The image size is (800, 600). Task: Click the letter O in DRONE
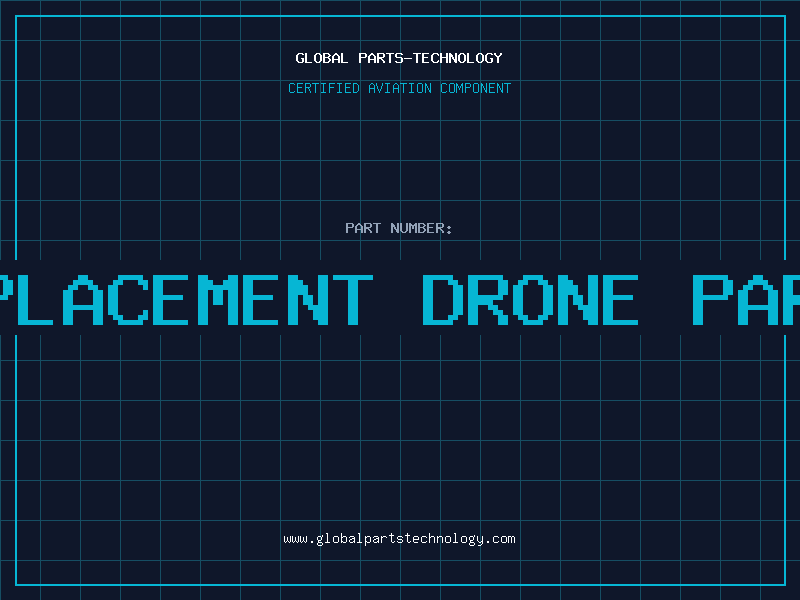point(533,300)
